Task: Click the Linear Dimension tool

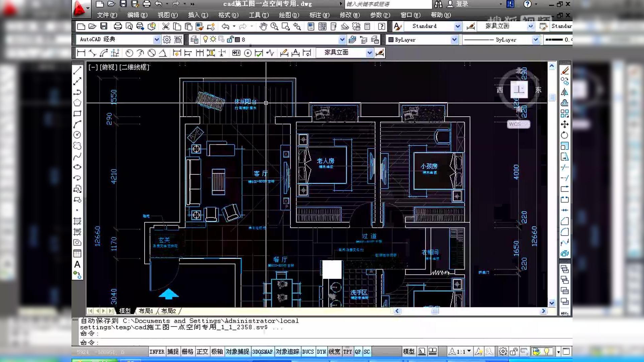Action: point(81,53)
